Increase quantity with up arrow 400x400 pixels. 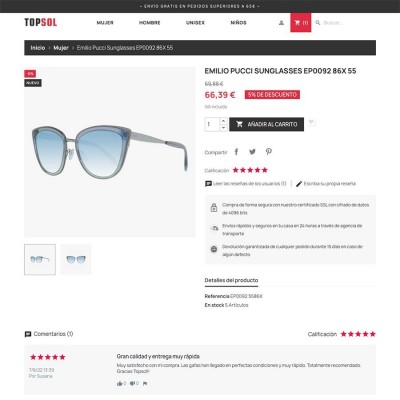coord(223,121)
